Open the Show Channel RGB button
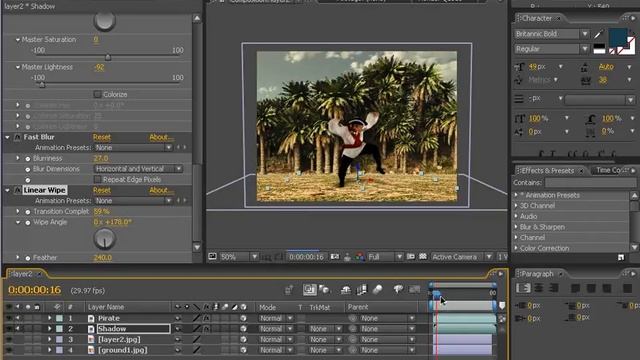This screenshot has height=360, width=640. pyautogui.click(x=360, y=257)
